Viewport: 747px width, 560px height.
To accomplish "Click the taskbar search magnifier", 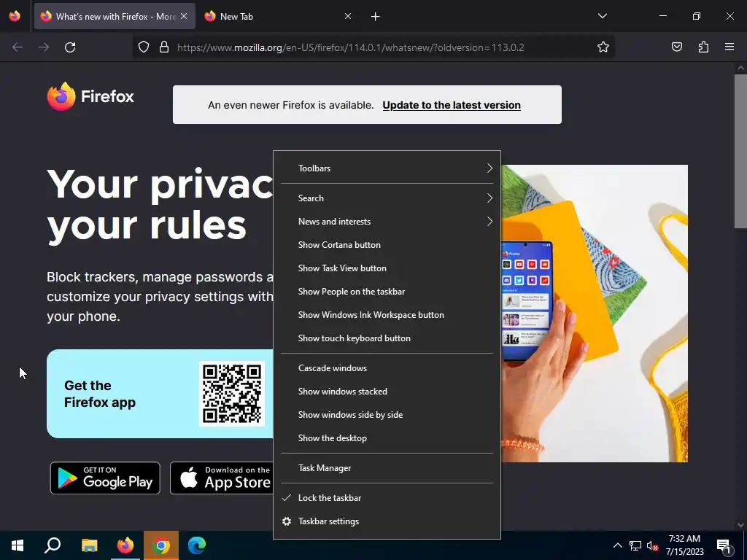I will click(x=53, y=545).
